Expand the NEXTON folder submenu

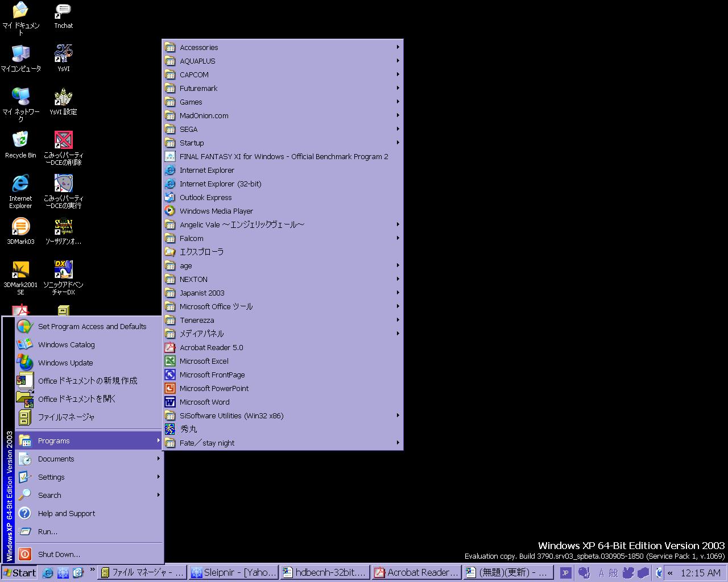pyautogui.click(x=283, y=279)
